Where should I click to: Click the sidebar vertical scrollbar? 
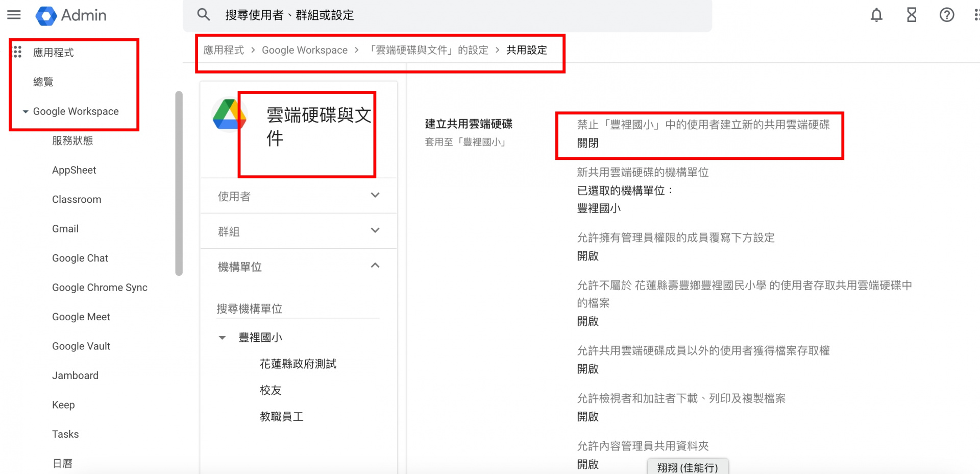coord(179,184)
